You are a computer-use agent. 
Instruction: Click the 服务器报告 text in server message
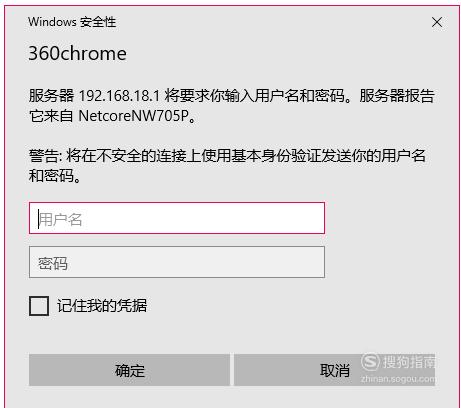pos(397,96)
